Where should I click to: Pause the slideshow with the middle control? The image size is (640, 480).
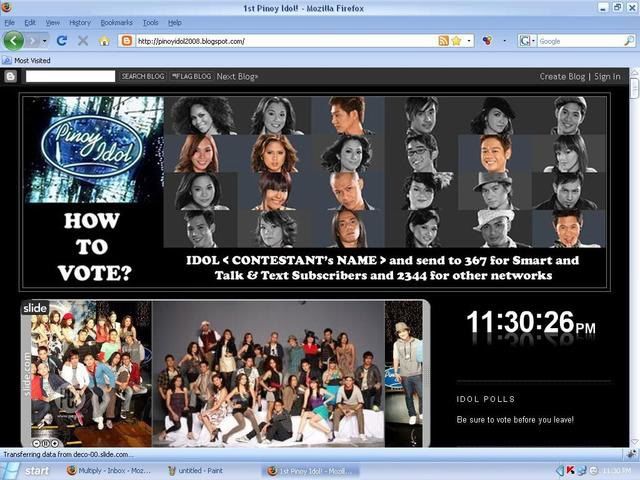(46, 443)
